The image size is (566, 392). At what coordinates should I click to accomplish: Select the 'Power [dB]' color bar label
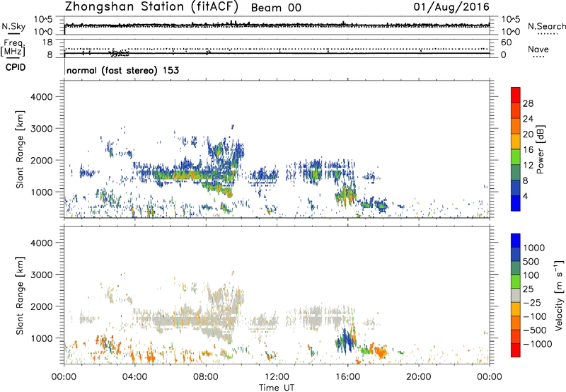click(541, 149)
